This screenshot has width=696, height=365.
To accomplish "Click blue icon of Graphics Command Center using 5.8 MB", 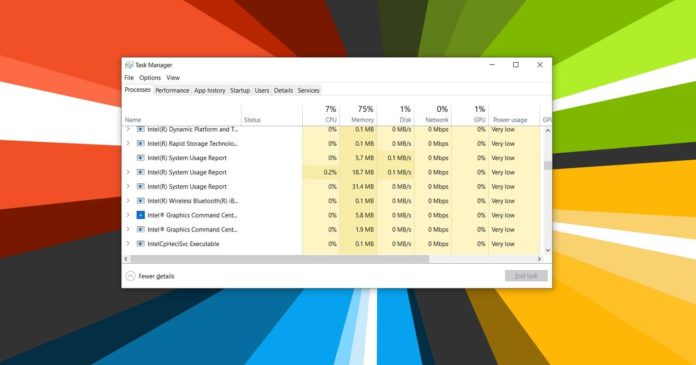I will [141, 215].
